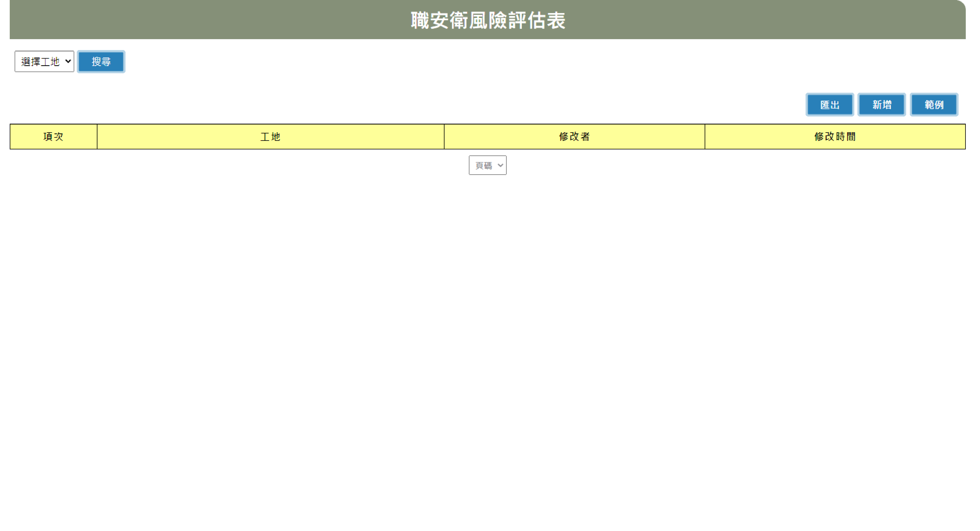Image resolution: width=980 pixels, height=531 pixels.
Task: Click the 職安衛風險評估表 page title
Action: tap(488, 20)
